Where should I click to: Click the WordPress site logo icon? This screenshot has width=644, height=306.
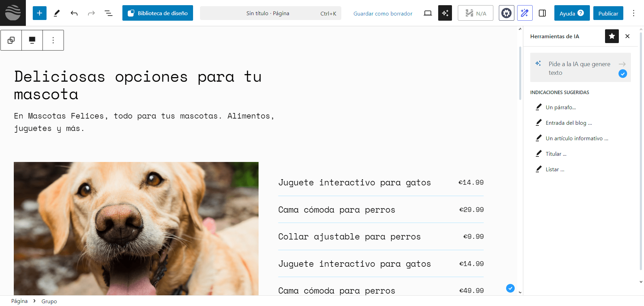point(13,13)
